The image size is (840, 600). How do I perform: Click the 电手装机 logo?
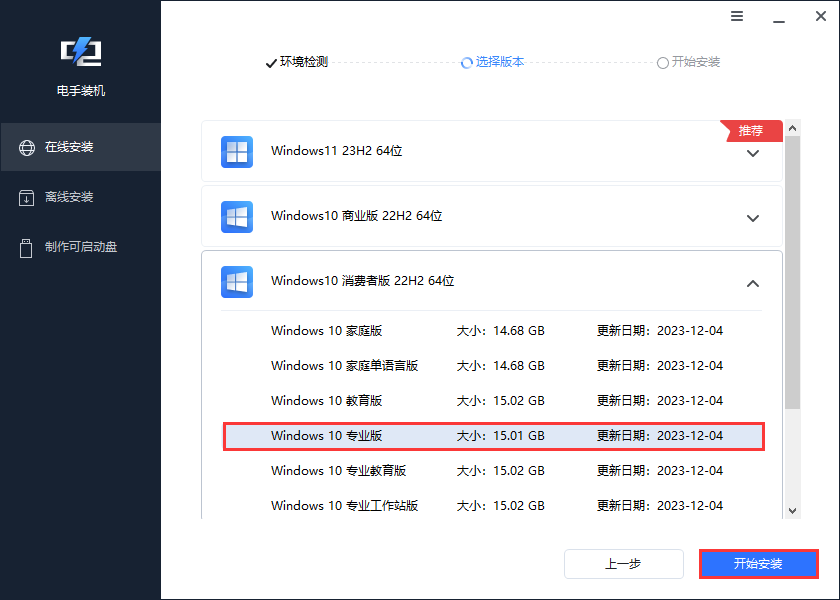pyautogui.click(x=80, y=52)
